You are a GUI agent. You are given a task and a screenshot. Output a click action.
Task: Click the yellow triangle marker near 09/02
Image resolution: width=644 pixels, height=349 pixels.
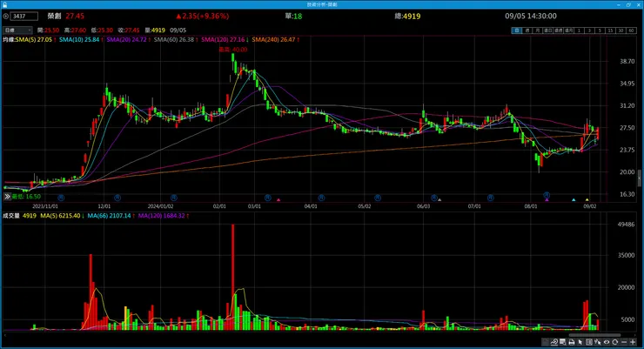(x=587, y=200)
